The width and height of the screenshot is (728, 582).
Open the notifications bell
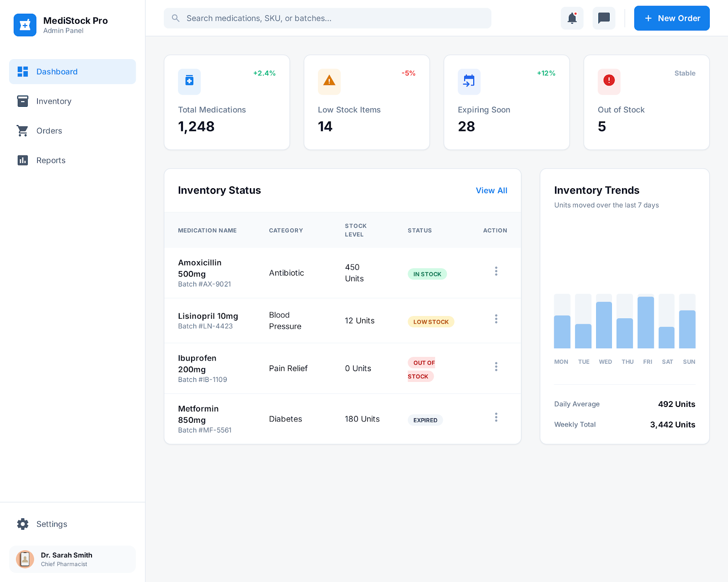pyautogui.click(x=572, y=18)
